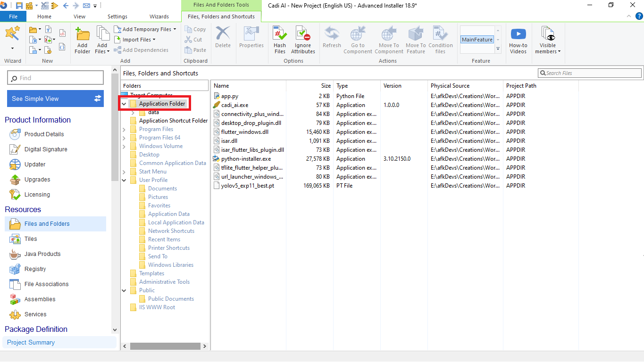The width and height of the screenshot is (644, 362).
Task: Toggle See Simple View
Action: pyautogui.click(x=56, y=99)
